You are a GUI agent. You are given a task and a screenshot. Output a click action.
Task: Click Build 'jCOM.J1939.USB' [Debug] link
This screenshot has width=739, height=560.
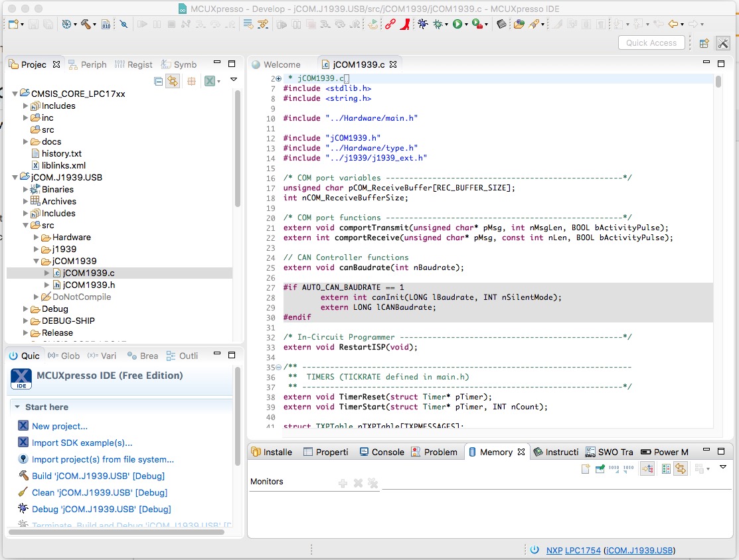(98, 476)
